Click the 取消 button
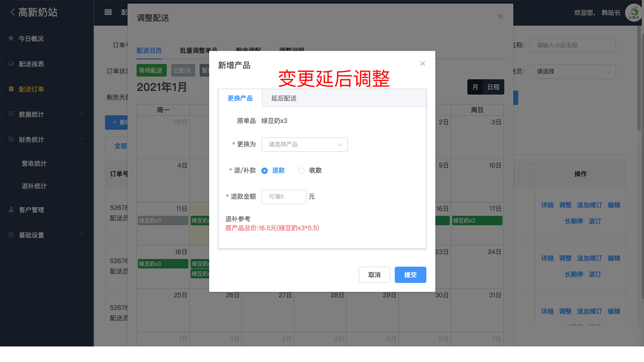 pos(374,275)
